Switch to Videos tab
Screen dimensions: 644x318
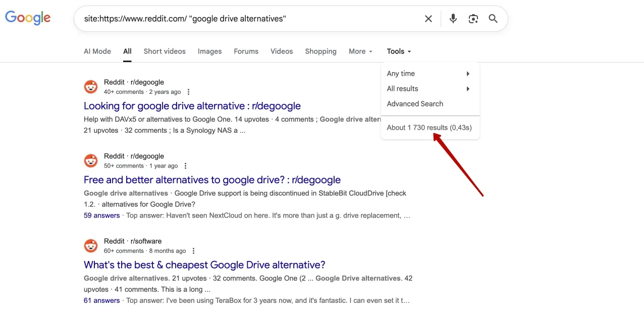point(282,51)
